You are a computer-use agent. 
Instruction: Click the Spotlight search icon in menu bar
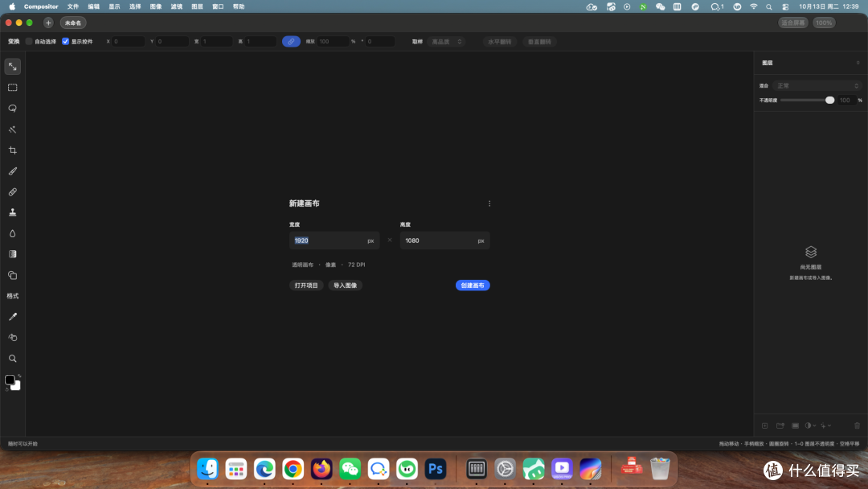click(769, 6)
